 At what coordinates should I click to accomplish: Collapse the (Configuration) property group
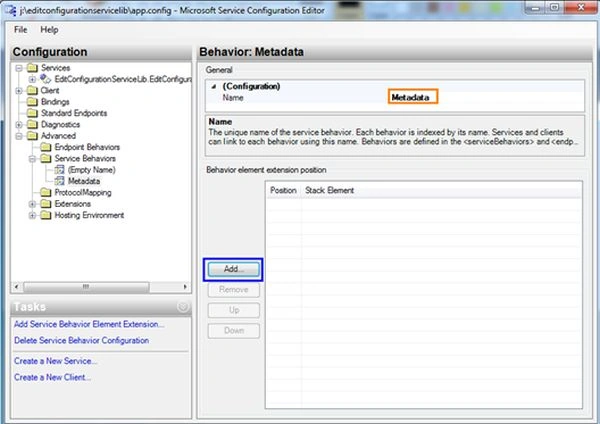click(x=214, y=86)
